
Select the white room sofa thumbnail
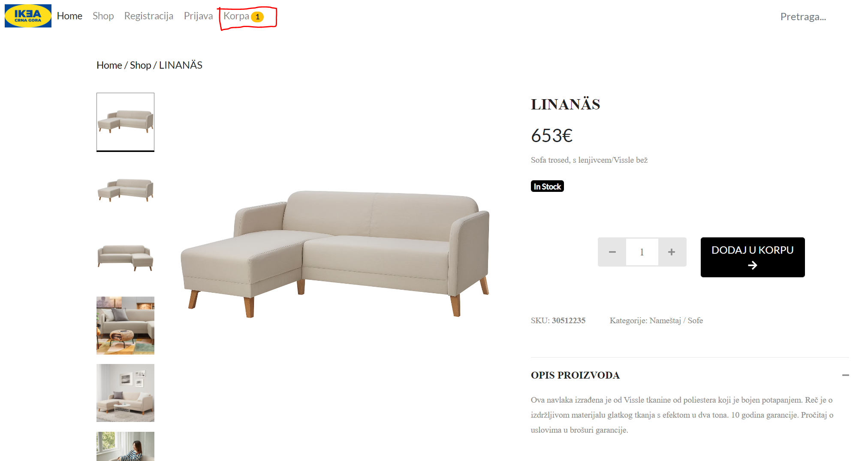coord(125,393)
